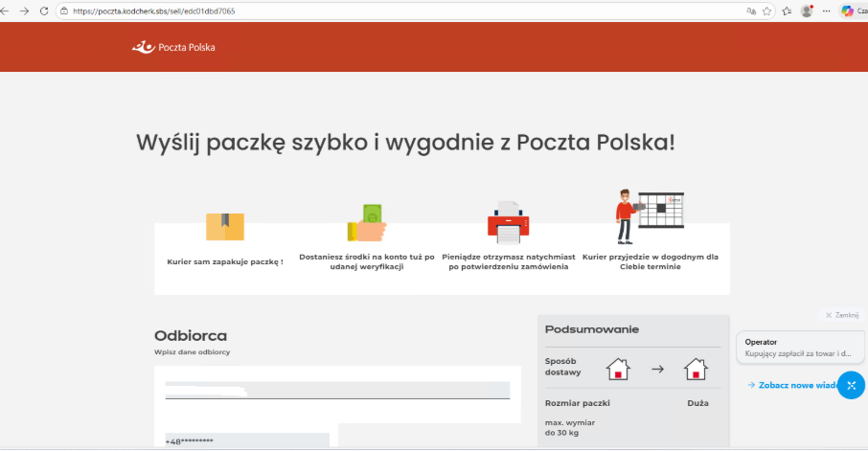Click the package box icon
868x451 pixels.
click(225, 226)
